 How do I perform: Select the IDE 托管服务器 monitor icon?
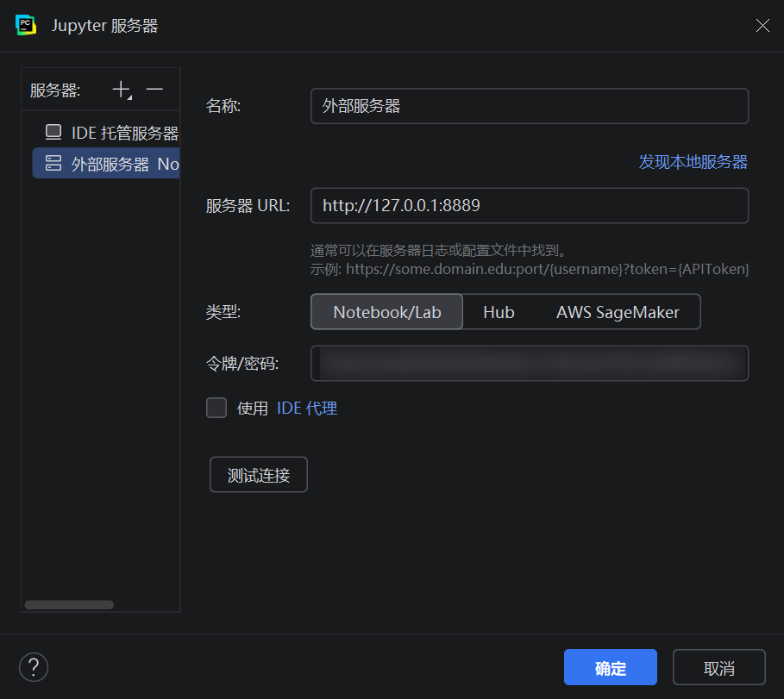[x=53, y=133]
